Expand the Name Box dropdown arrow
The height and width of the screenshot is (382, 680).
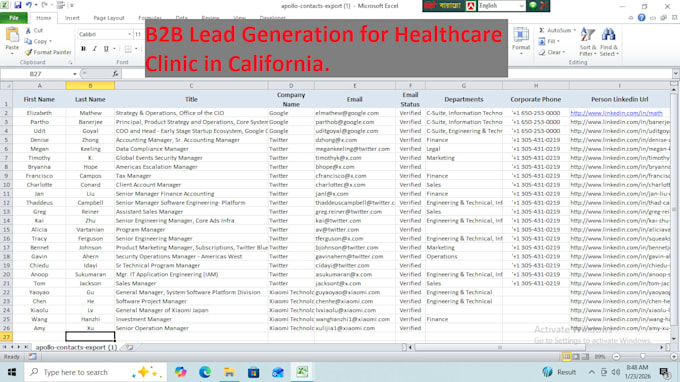coord(75,74)
